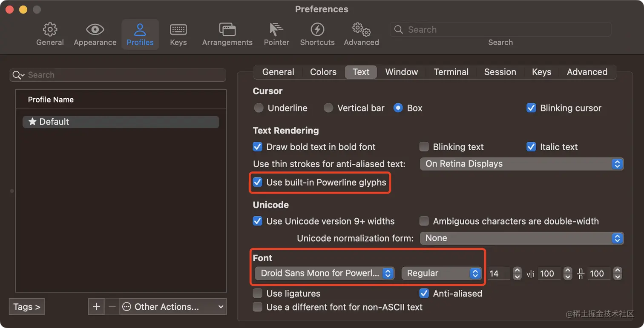The width and height of the screenshot is (644, 328).
Task: Open the Regular font style dropdown
Action: [x=441, y=273]
